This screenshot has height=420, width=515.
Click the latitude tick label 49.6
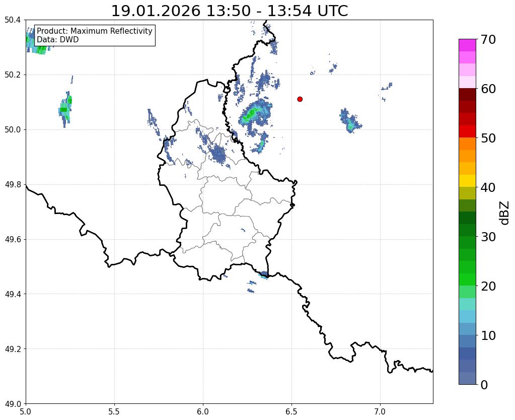pos(13,240)
